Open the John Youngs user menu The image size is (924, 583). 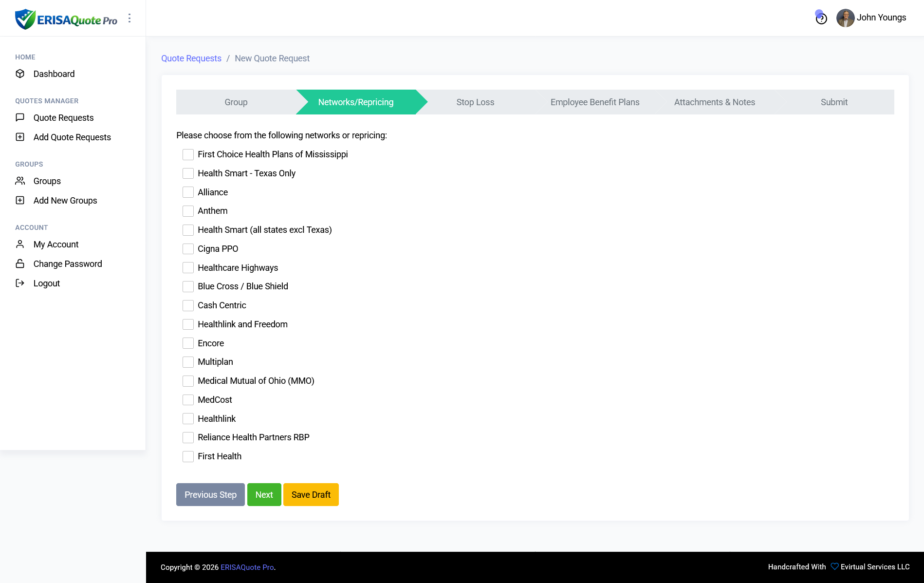871,18
